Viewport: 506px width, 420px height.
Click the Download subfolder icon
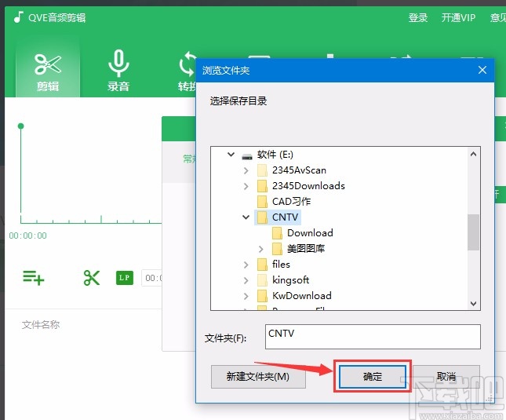point(277,232)
